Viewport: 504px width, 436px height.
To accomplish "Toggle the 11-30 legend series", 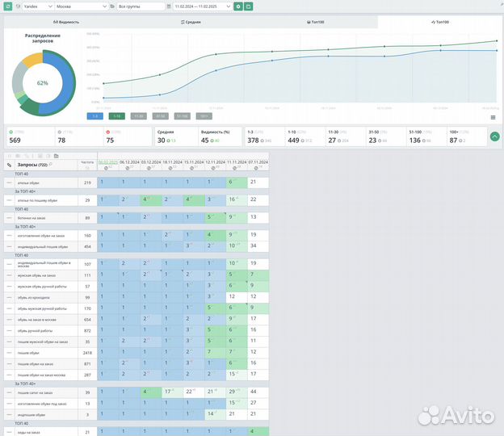I will 139,116.
